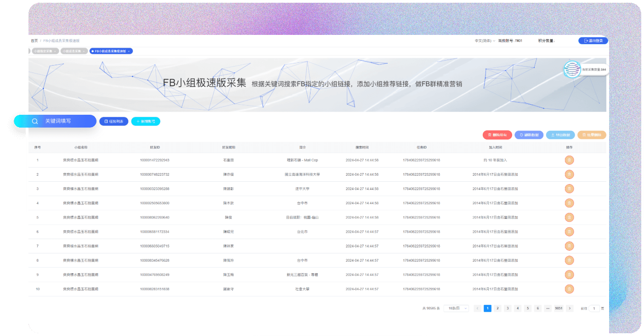Screen dimensions: 644x336
Task: Click the 前往 page number input field
Action: pyautogui.click(x=594, y=308)
